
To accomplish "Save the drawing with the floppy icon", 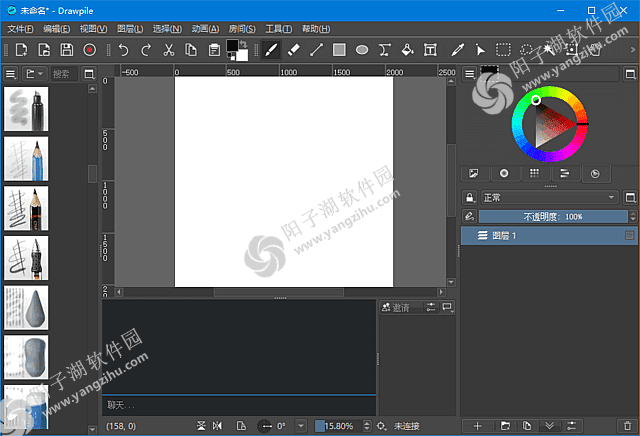I will point(67,50).
